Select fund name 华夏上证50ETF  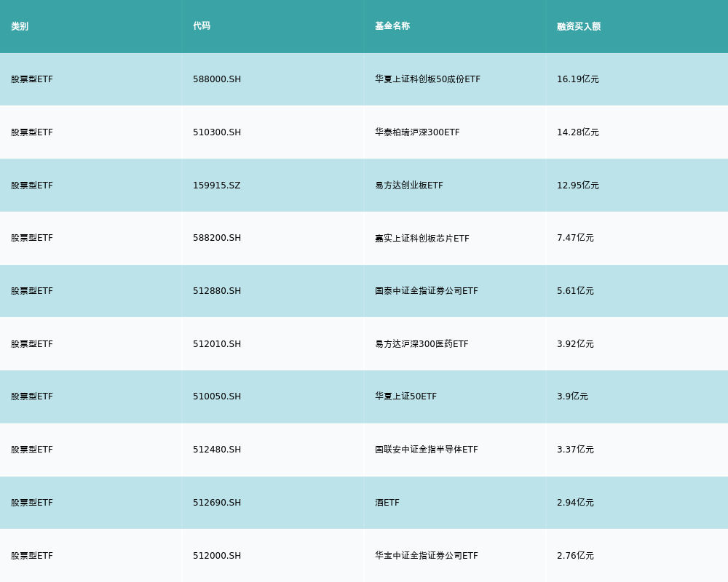[x=405, y=396]
